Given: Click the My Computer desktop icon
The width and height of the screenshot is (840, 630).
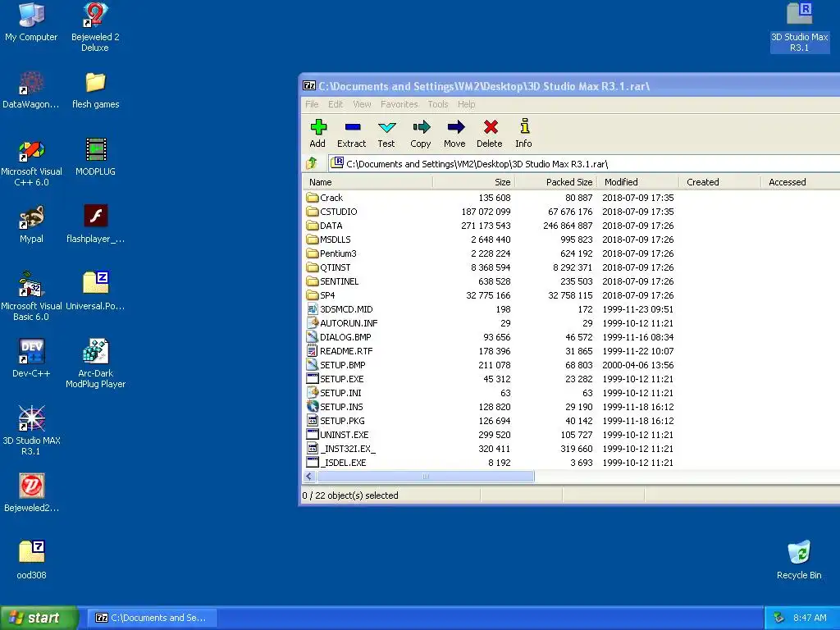Looking at the screenshot, I should [31, 22].
